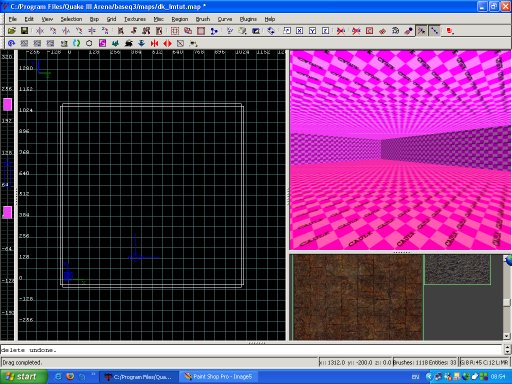Click the x y z coordinates status field
The image size is (512, 384).
point(355,362)
